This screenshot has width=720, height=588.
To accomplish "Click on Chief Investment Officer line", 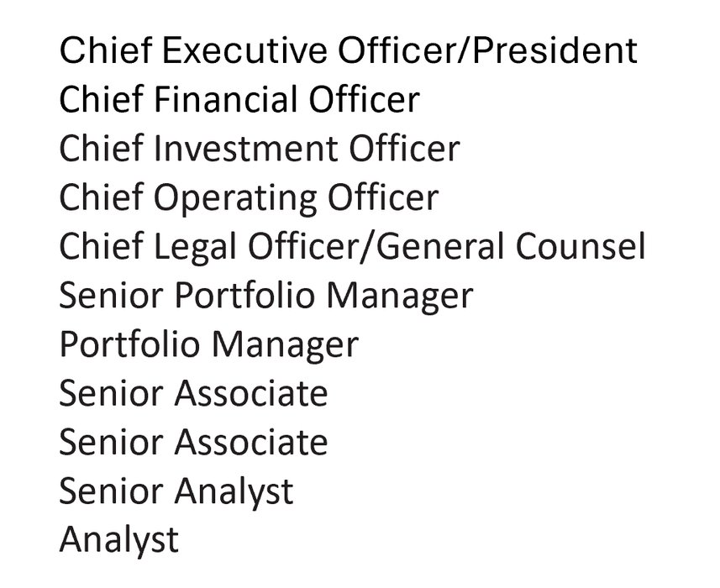I will coord(260,148).
